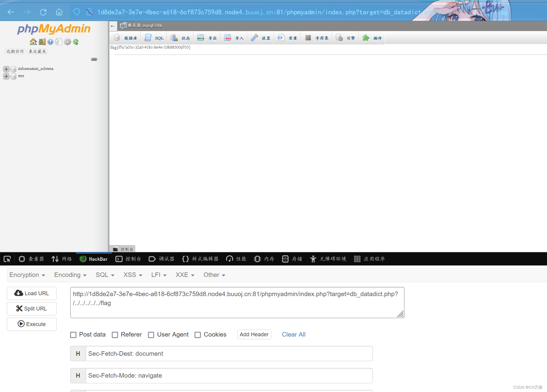Open HackBar Encoding dropdown
547x392 pixels.
(70, 275)
